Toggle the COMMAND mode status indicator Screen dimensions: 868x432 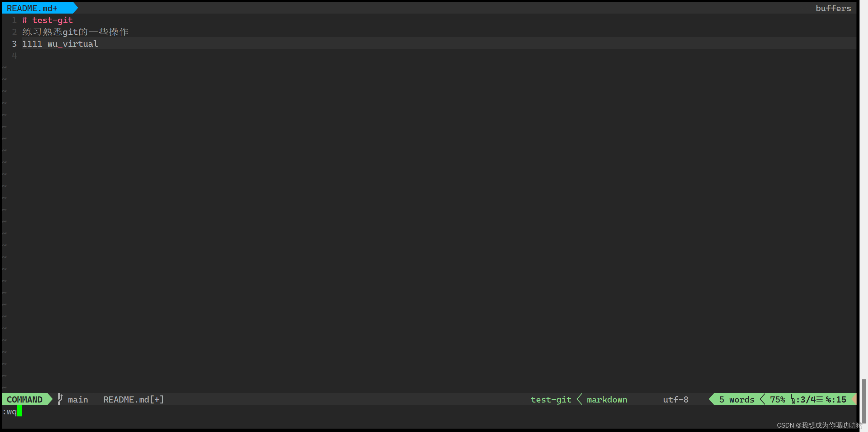pos(25,399)
